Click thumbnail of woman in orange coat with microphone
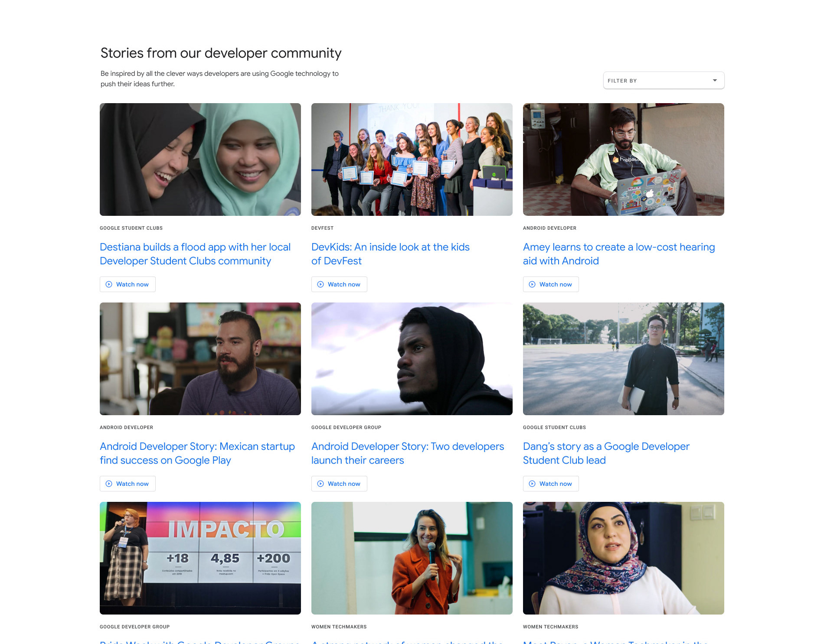824x644 pixels. tap(412, 558)
